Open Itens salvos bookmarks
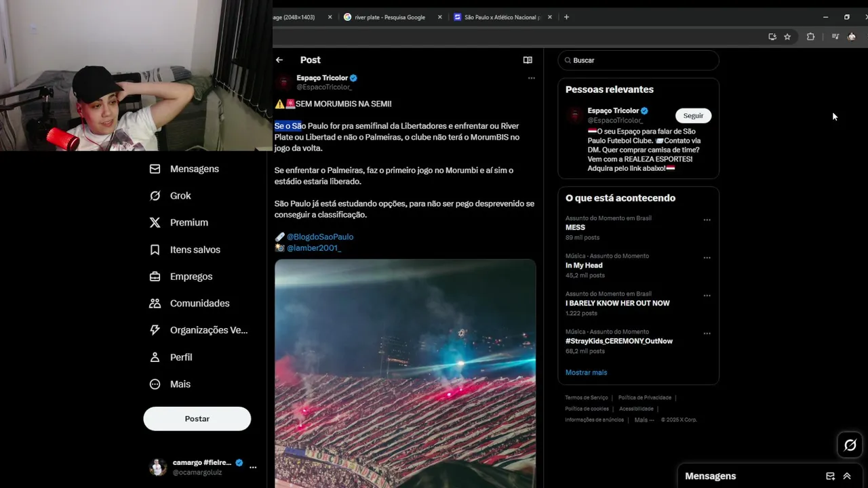This screenshot has height=488, width=868. (x=184, y=249)
